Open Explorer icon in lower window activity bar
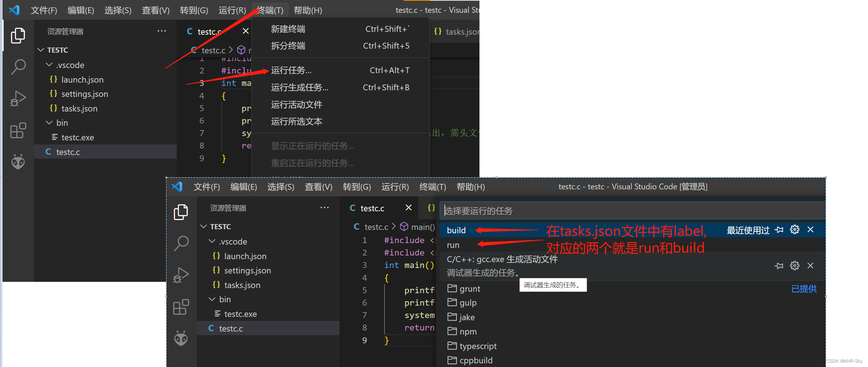Viewport: 868px width, 367px height. (181, 212)
